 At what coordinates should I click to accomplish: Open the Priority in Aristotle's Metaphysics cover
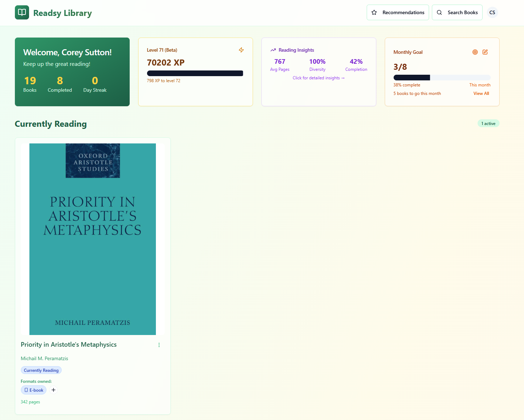pyautogui.click(x=92, y=239)
